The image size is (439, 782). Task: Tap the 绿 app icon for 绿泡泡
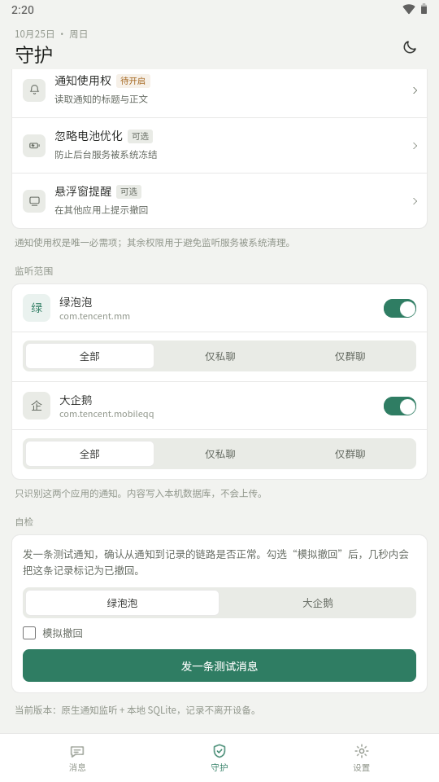tap(36, 308)
